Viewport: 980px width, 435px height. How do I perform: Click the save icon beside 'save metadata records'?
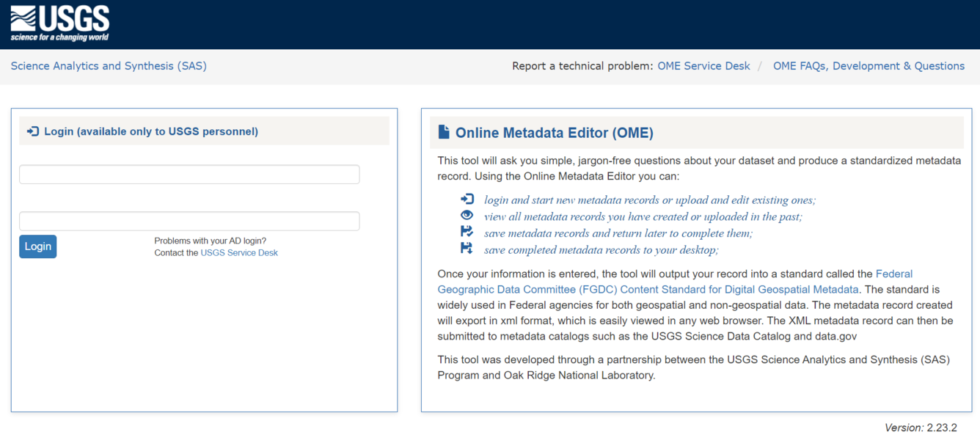(467, 233)
